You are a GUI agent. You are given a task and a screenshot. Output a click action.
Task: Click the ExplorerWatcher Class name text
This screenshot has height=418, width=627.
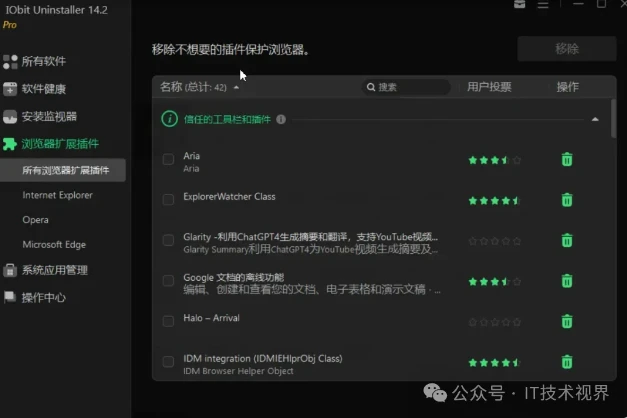[x=229, y=196]
